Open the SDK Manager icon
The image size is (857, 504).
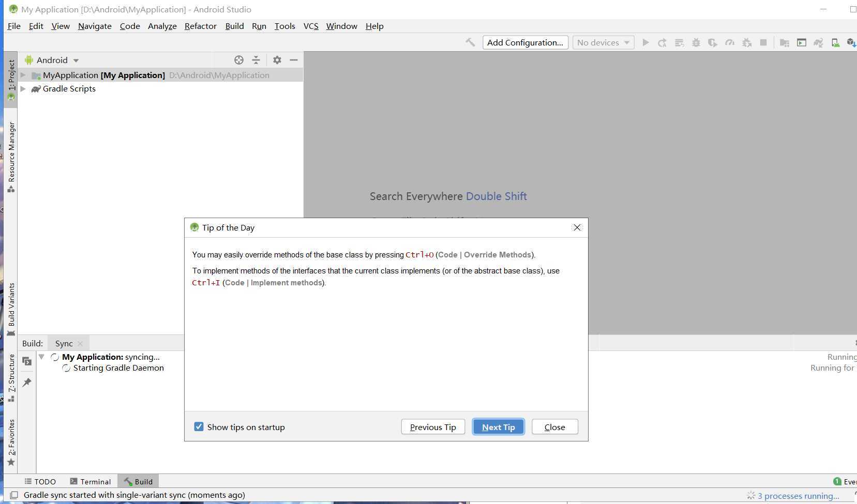pos(851,42)
